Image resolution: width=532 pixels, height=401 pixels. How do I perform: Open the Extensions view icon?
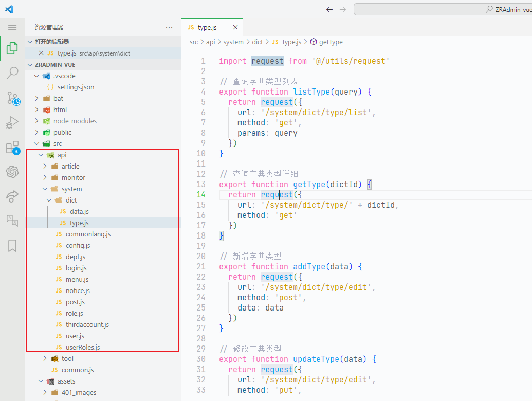coord(12,148)
